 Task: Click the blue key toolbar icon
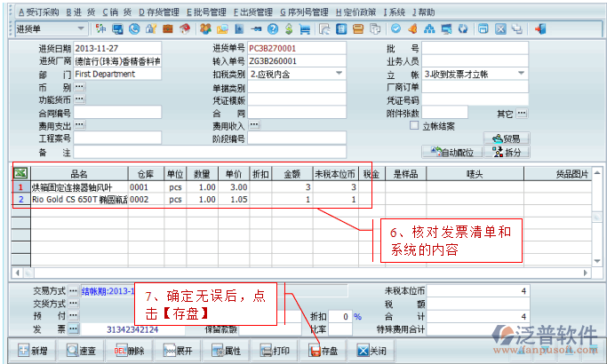point(256,28)
